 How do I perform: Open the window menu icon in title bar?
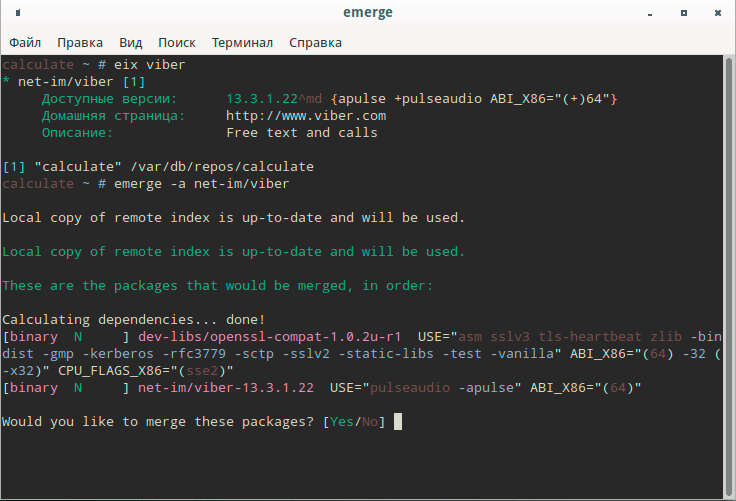point(14,14)
